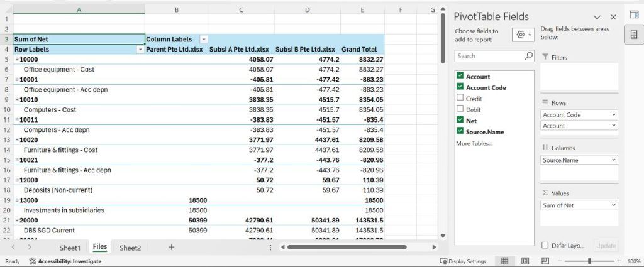Enable the Defer Layout Update checkbox
644x267 pixels.
(x=545, y=245)
